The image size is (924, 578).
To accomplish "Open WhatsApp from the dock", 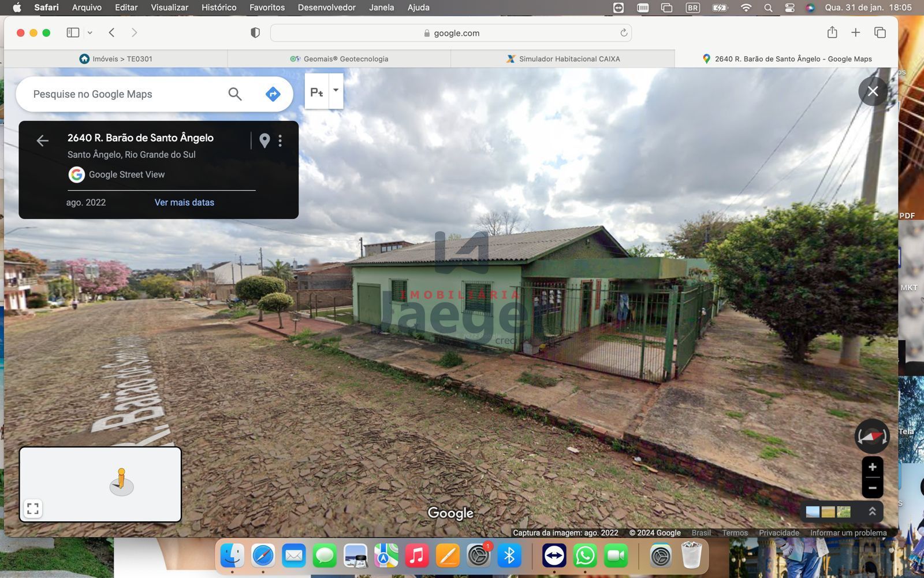I will click(585, 556).
